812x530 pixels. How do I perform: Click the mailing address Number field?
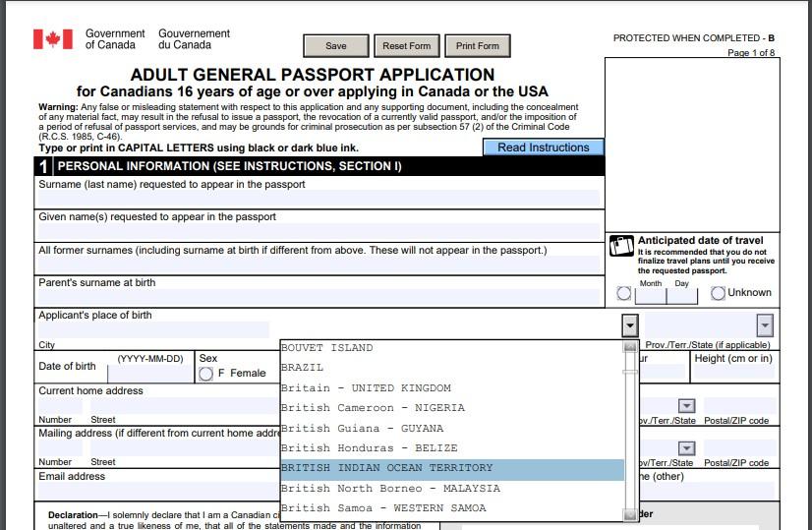(x=60, y=448)
